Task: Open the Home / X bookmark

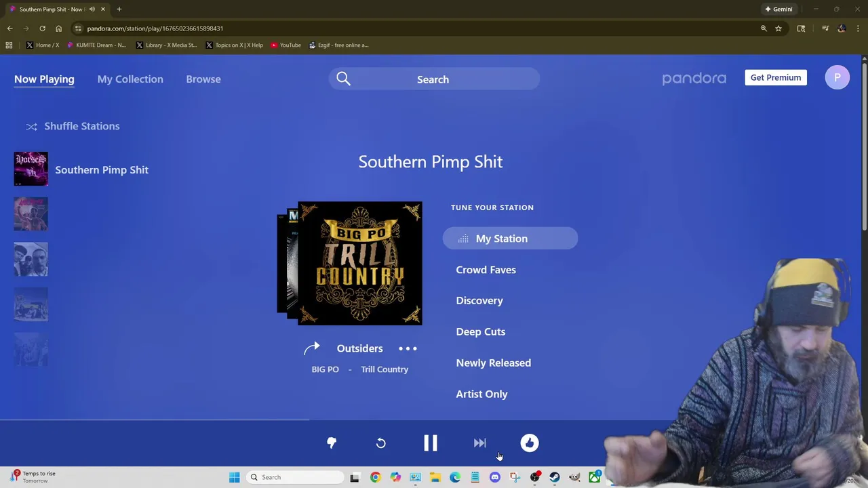Action: click(43, 45)
